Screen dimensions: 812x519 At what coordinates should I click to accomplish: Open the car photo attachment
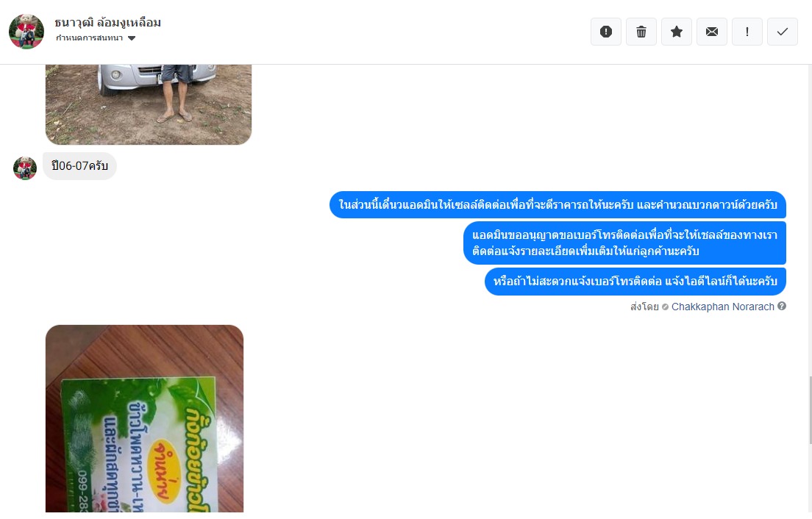coord(149,104)
